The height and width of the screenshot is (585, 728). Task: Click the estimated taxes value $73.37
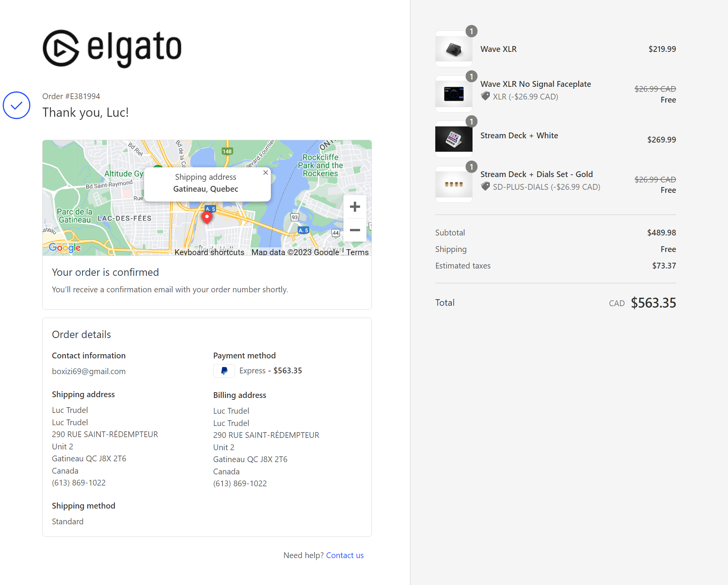click(x=664, y=266)
